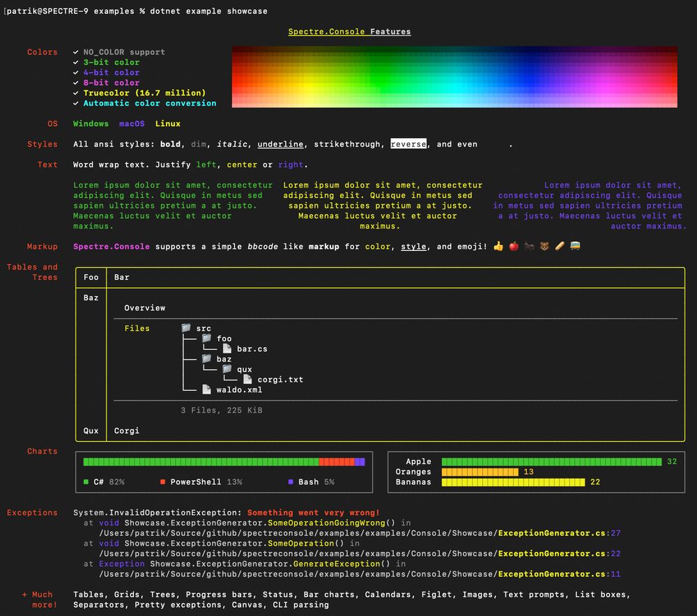Click the corgi.txt file icon under qux

point(247,379)
